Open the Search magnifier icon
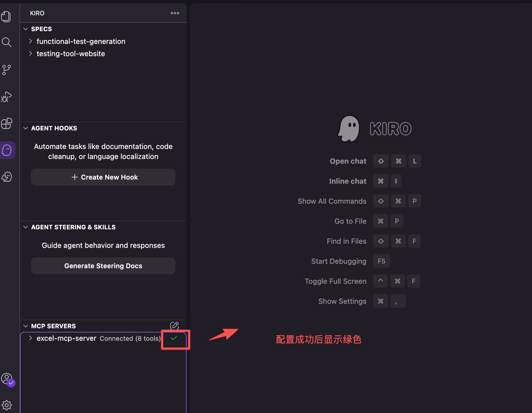The width and height of the screenshot is (532, 413). tap(6, 43)
